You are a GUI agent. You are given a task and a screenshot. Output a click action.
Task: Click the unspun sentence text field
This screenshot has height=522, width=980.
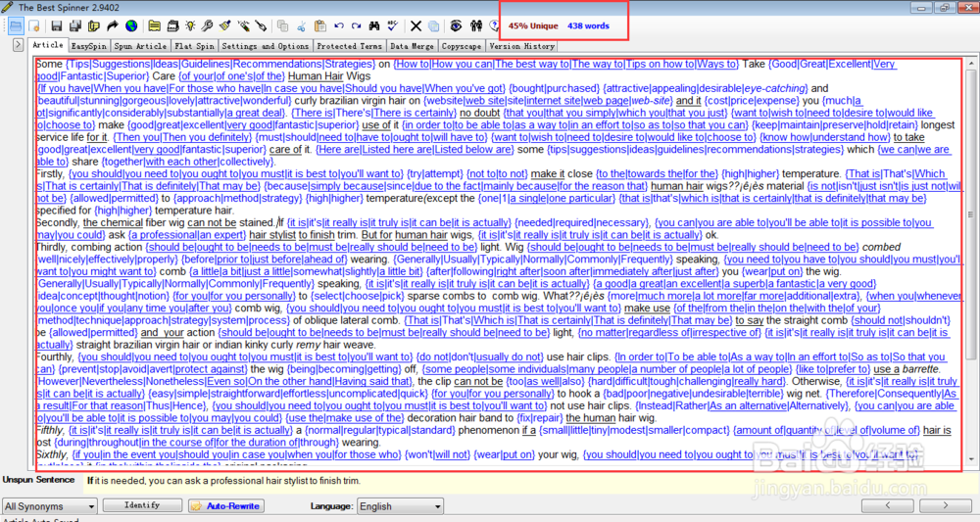(x=529, y=481)
